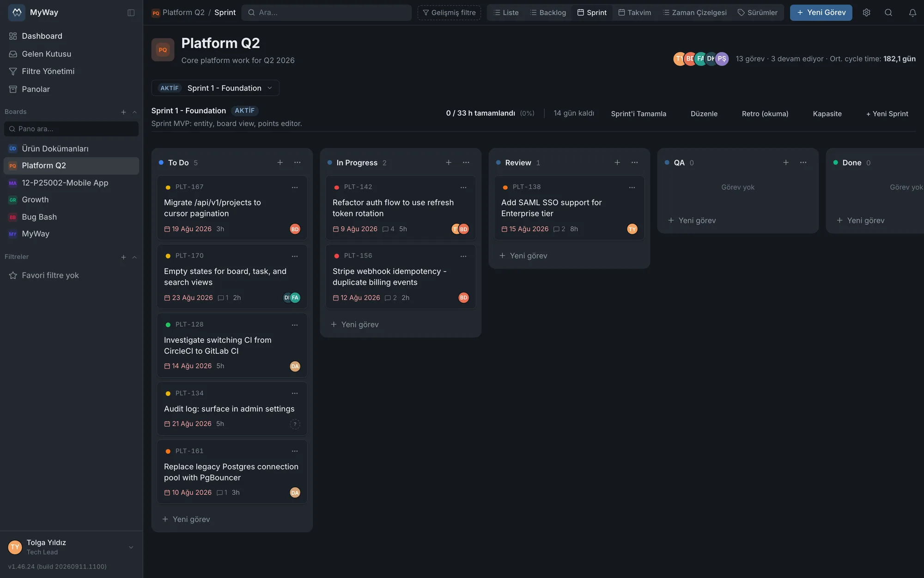Open Filtre Yönetimi
Image resolution: width=924 pixels, height=578 pixels.
71,72
